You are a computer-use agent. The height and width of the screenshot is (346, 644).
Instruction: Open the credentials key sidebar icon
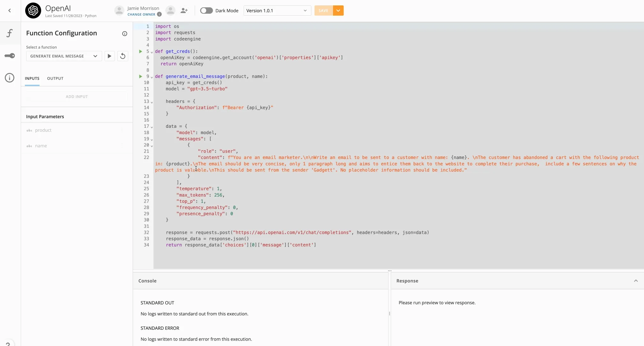pos(10,56)
